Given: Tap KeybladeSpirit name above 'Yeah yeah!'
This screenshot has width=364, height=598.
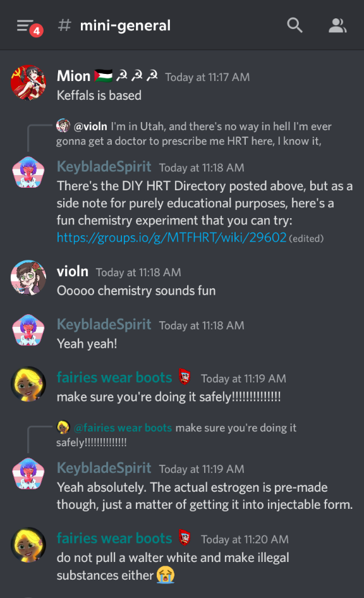Looking at the screenshot, I should pyautogui.click(x=104, y=324).
